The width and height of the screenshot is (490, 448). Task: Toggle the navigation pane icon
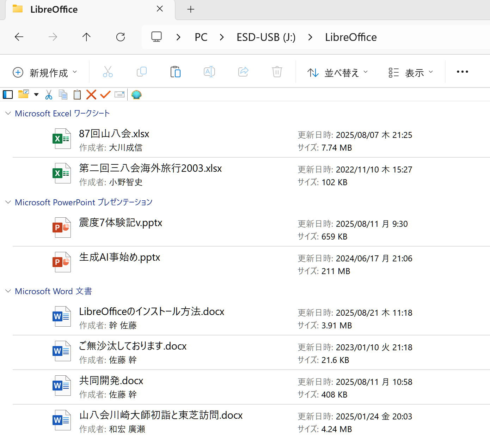coord(8,95)
